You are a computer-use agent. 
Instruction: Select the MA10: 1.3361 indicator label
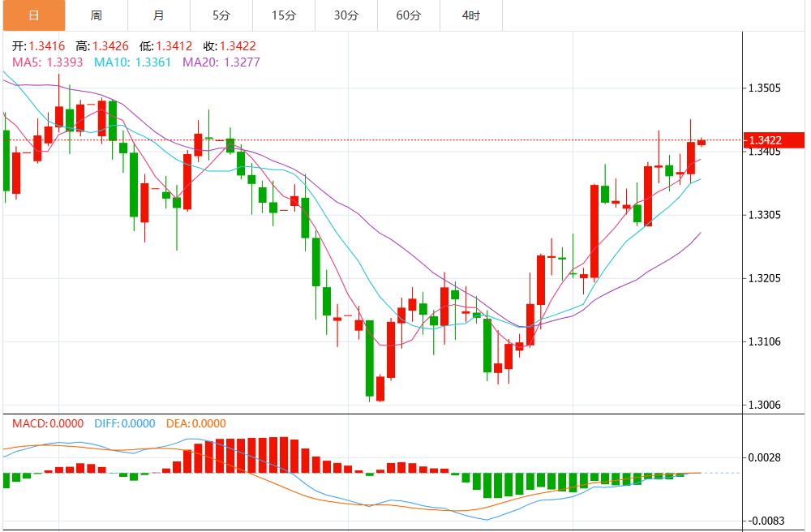pyautogui.click(x=132, y=62)
